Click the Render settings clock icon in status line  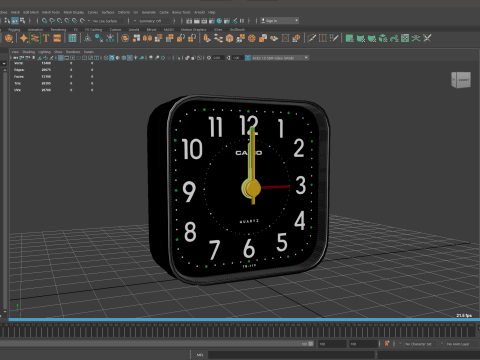[219, 21]
